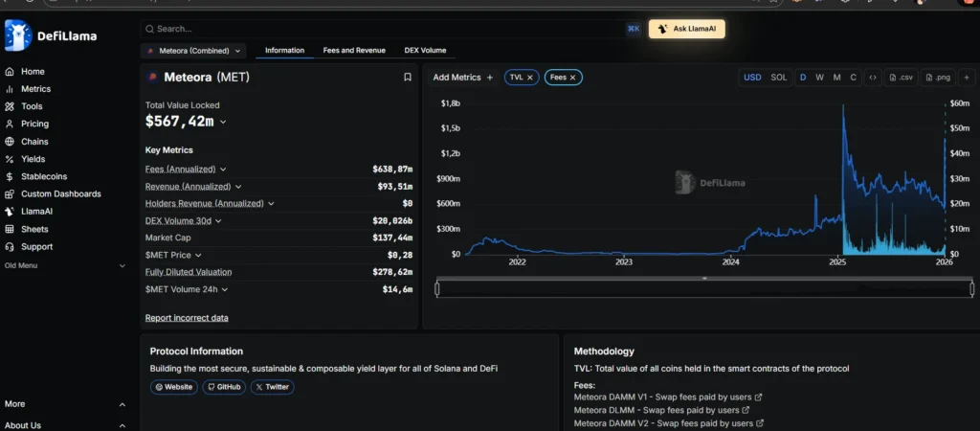
Task: Click the Report incorrect data link
Action: pyautogui.click(x=187, y=317)
